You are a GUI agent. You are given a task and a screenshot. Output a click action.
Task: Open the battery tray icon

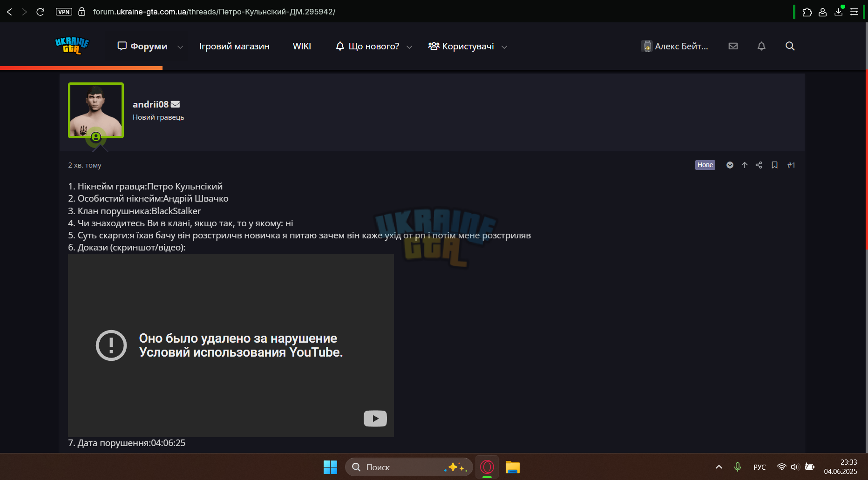pyautogui.click(x=810, y=467)
